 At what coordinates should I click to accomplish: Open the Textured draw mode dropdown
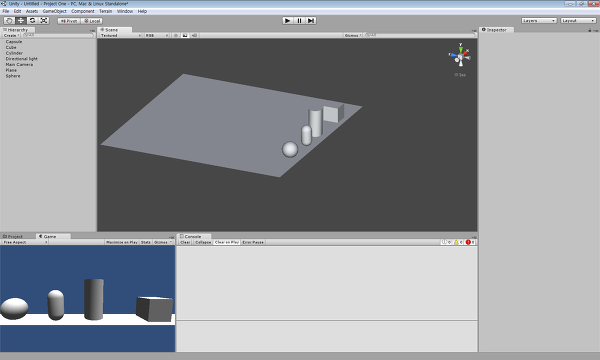(x=120, y=35)
